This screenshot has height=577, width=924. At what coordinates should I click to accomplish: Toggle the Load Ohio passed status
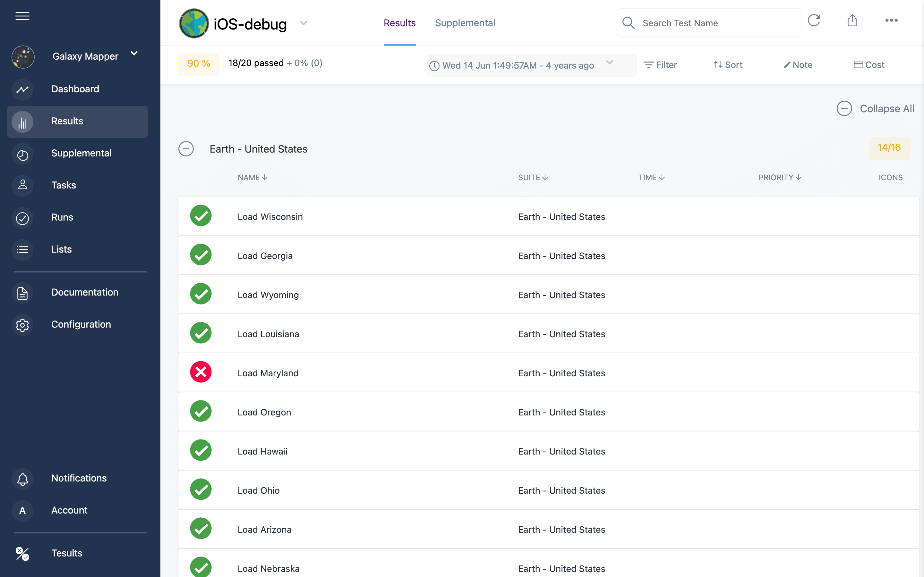[201, 490]
